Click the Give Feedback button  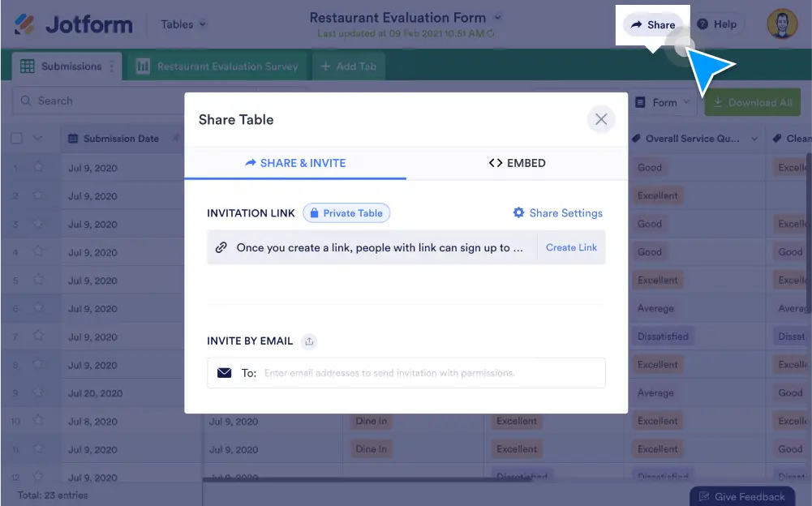[741, 495]
